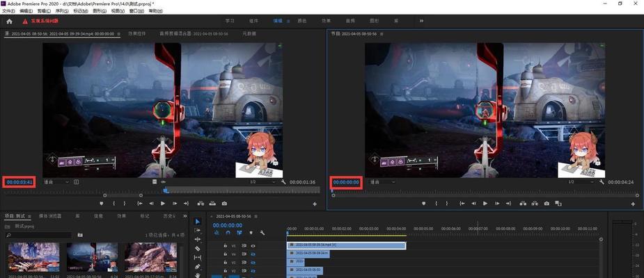Open timeline display settings wrench
644x278 pixels.
(x=262, y=233)
